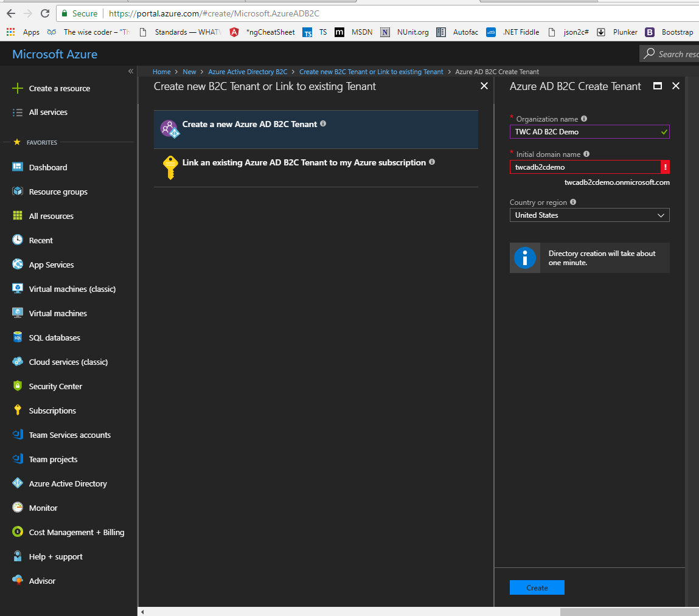Click the Cloud services (classic) icon
This screenshot has width=699, height=616.
coord(18,361)
